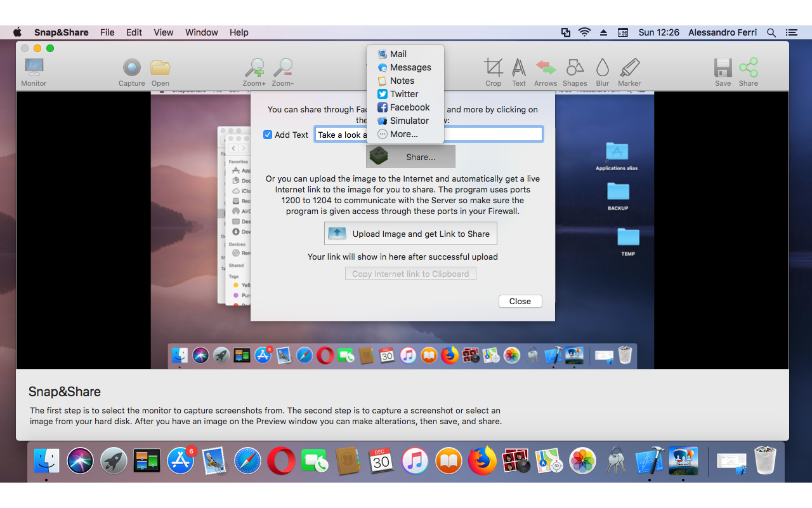The width and height of the screenshot is (812, 508).
Task: Open Notification Center in the menu bar
Action: click(x=792, y=32)
